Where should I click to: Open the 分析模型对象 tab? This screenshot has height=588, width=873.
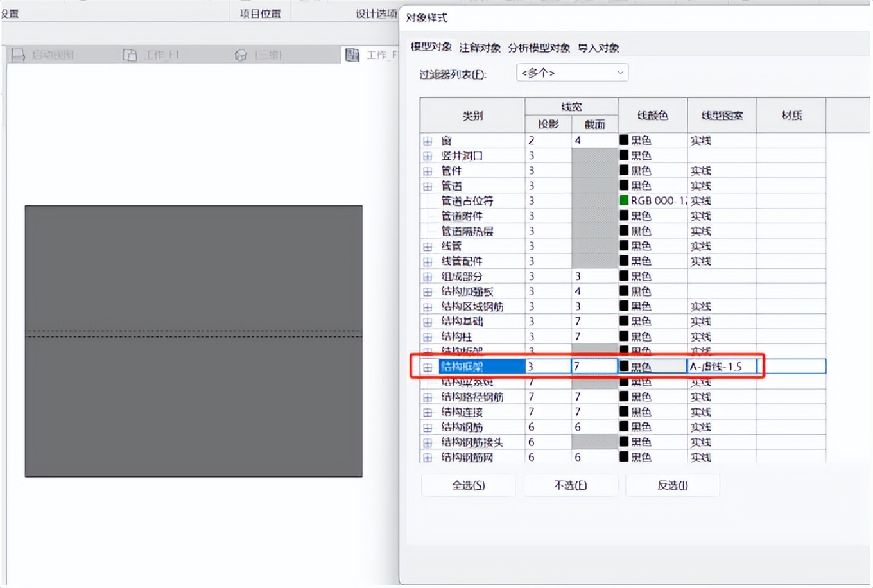tap(539, 48)
